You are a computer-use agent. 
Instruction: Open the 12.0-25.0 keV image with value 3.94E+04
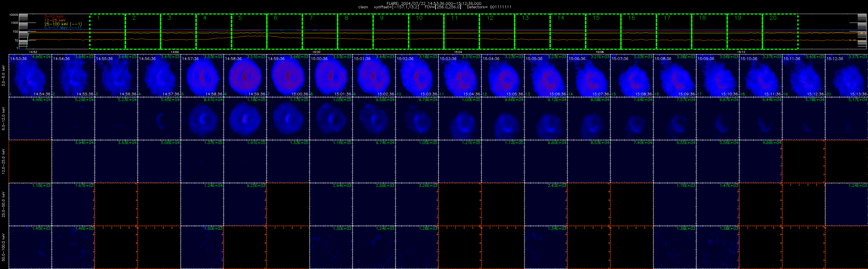point(73,161)
